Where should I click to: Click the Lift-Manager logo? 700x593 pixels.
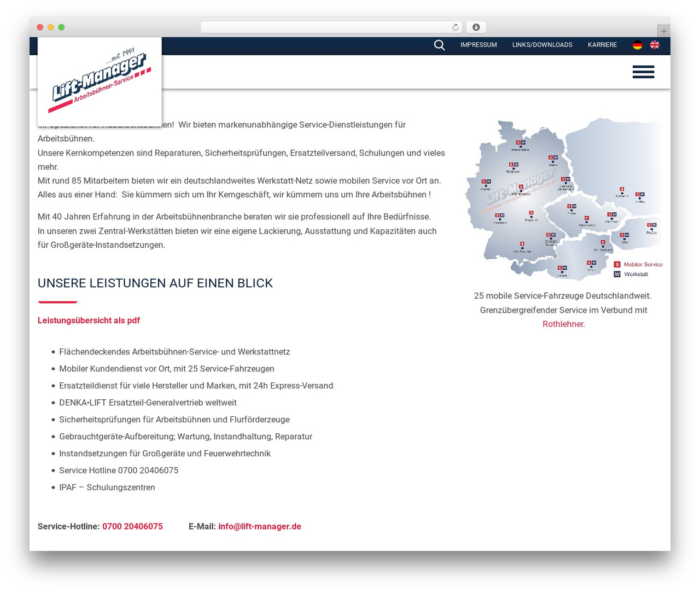(100, 82)
